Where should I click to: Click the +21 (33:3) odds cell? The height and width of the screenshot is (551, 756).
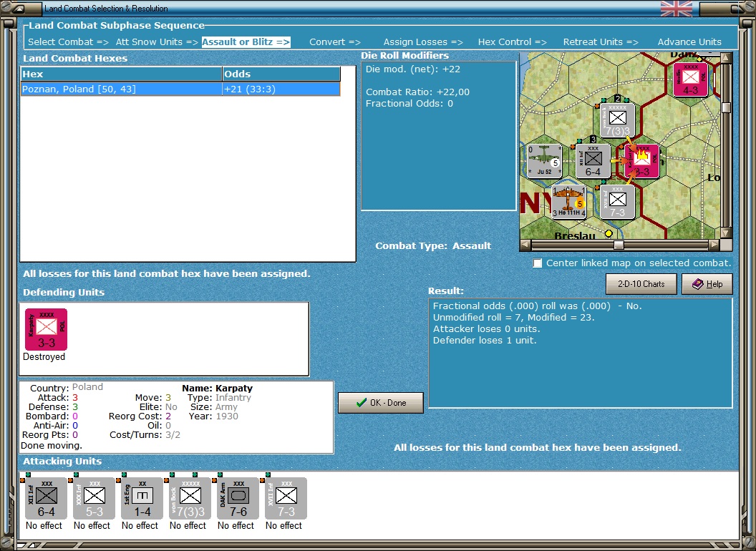click(x=281, y=89)
